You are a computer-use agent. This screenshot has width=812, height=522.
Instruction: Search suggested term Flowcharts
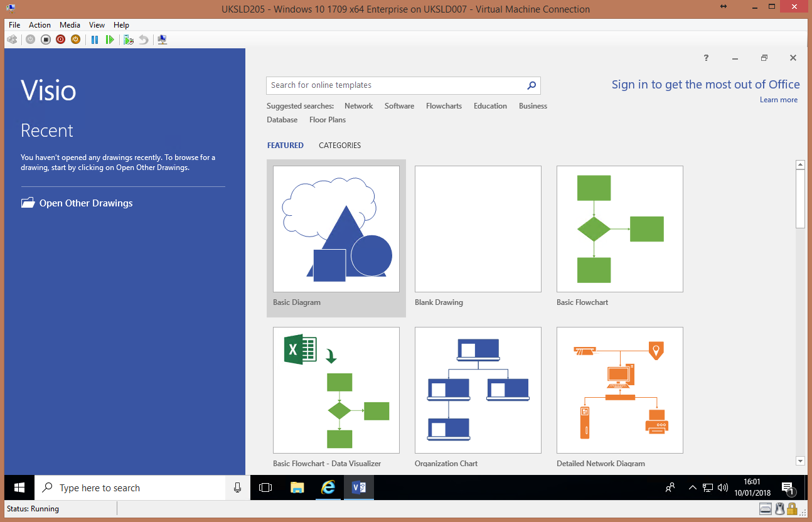444,106
